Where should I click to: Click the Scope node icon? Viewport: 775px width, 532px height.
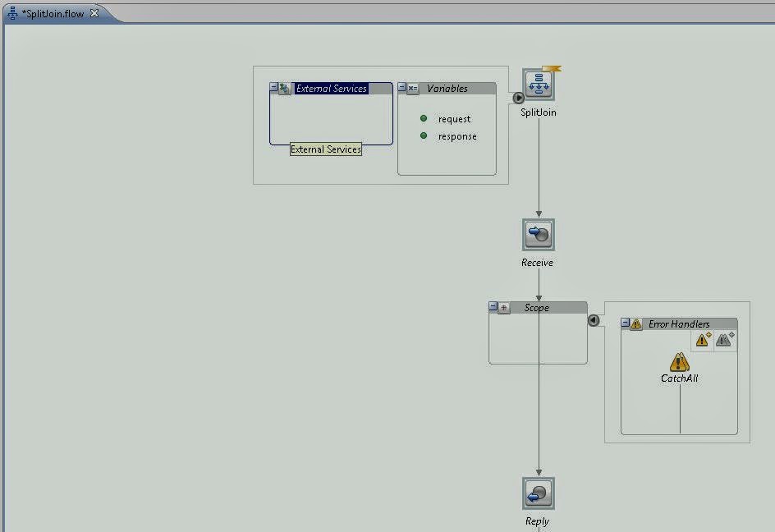503,308
